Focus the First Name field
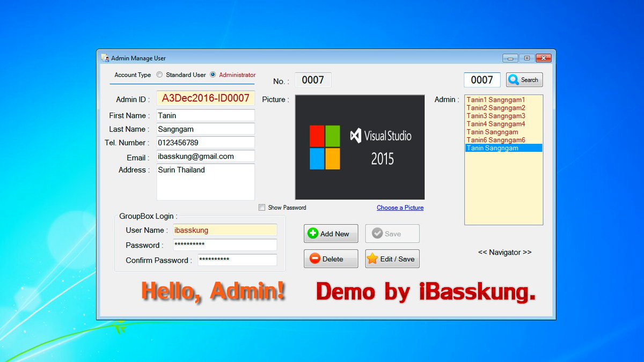The height and width of the screenshot is (362, 644). [206, 115]
